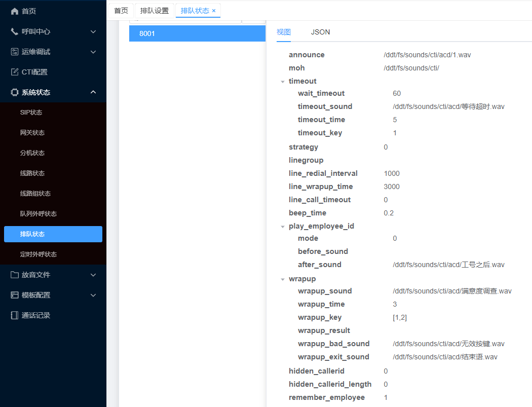Select queue 8001 in the list

(x=197, y=33)
